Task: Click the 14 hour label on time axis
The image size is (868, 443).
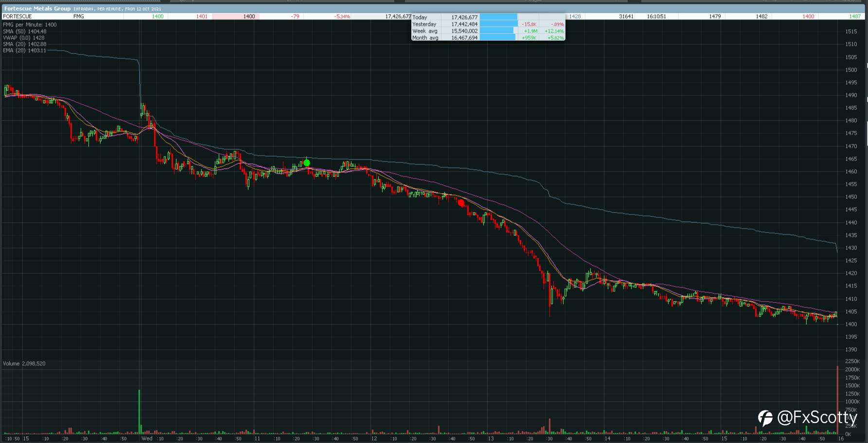Action: point(607,438)
